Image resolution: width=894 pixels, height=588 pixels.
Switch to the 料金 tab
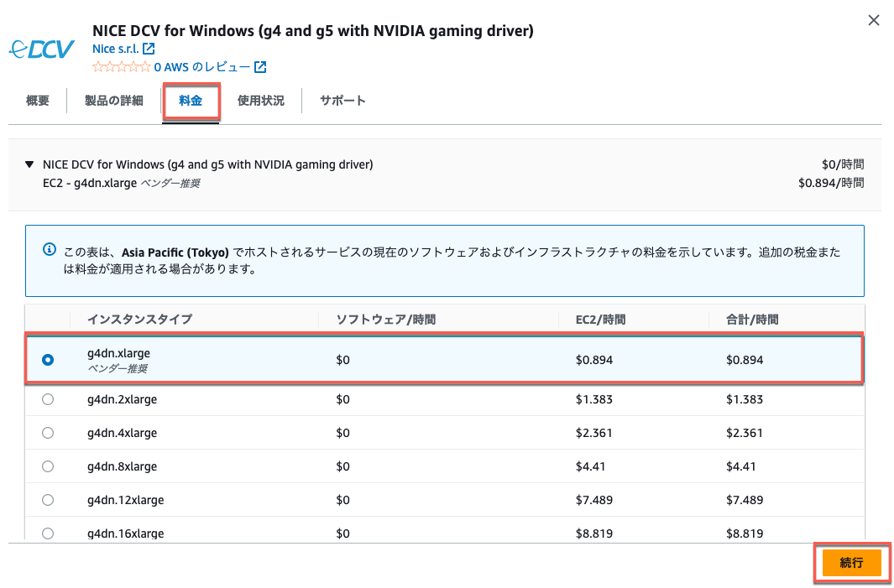[191, 101]
